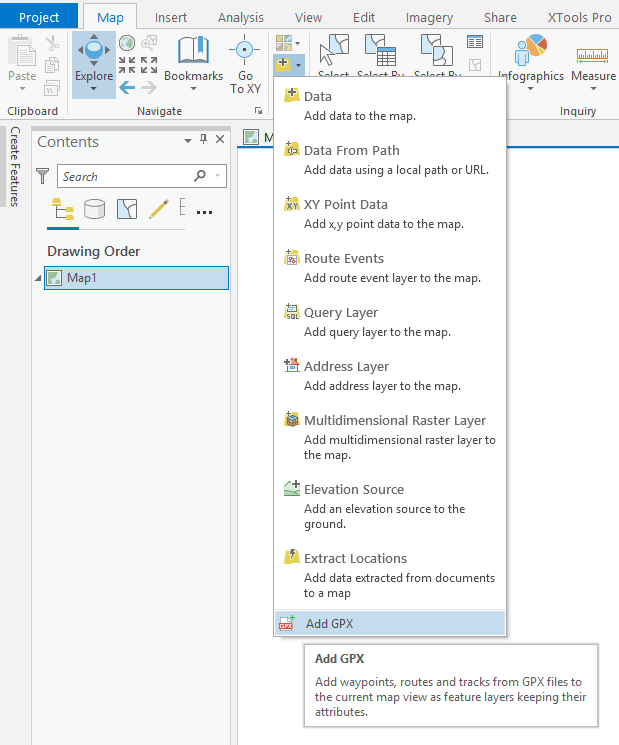Click the Add Data yellow plus icon
The height and width of the screenshot is (745, 619).
point(283,64)
